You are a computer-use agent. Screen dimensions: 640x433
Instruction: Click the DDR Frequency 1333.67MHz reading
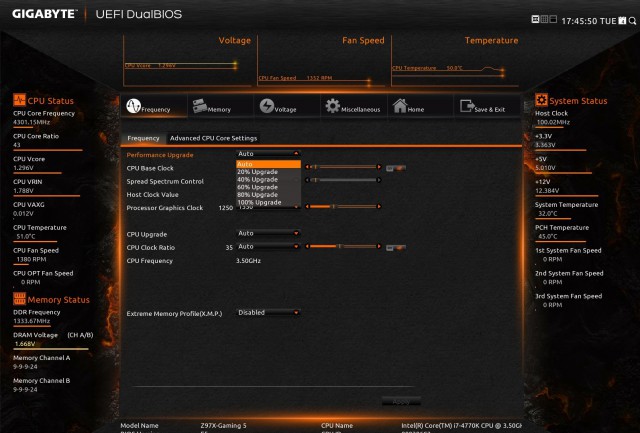click(x=31, y=321)
